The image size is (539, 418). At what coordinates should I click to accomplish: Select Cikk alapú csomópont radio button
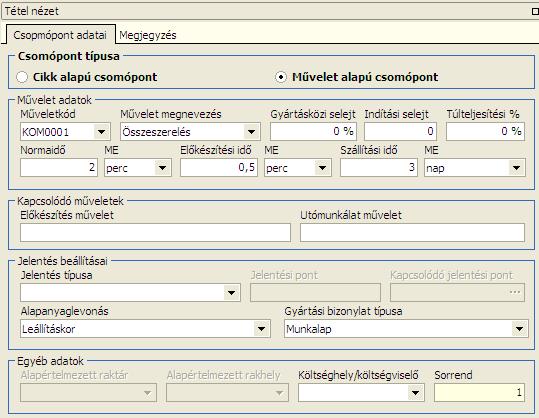click(22, 77)
